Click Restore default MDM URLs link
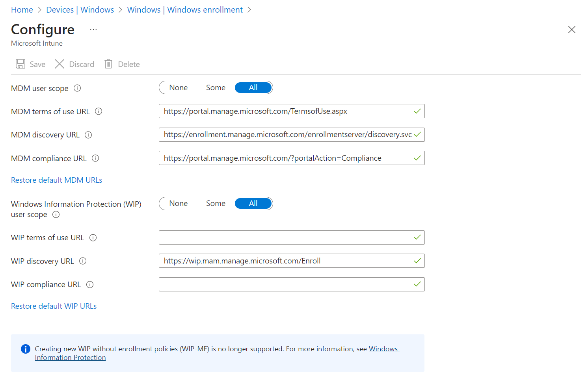This screenshot has width=588, height=382. point(57,180)
